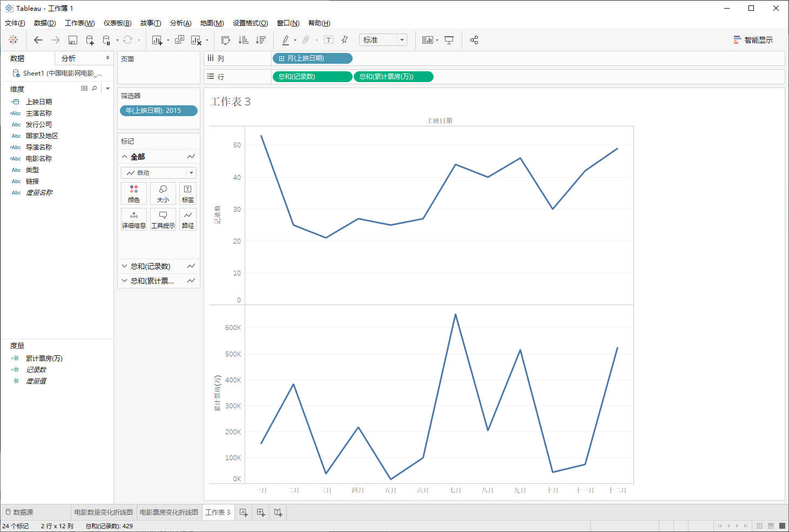This screenshot has width=789, height=532.
Task: Save workbook using the disk icon
Action: coord(73,40)
